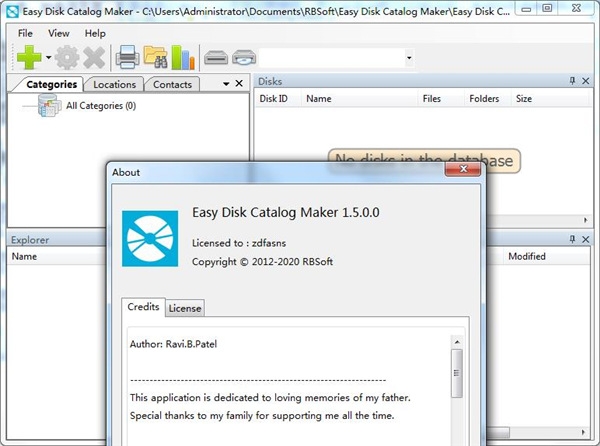Viewport: 600px width, 446px height.
Task: Select the Credits tab in About
Action: (143, 307)
